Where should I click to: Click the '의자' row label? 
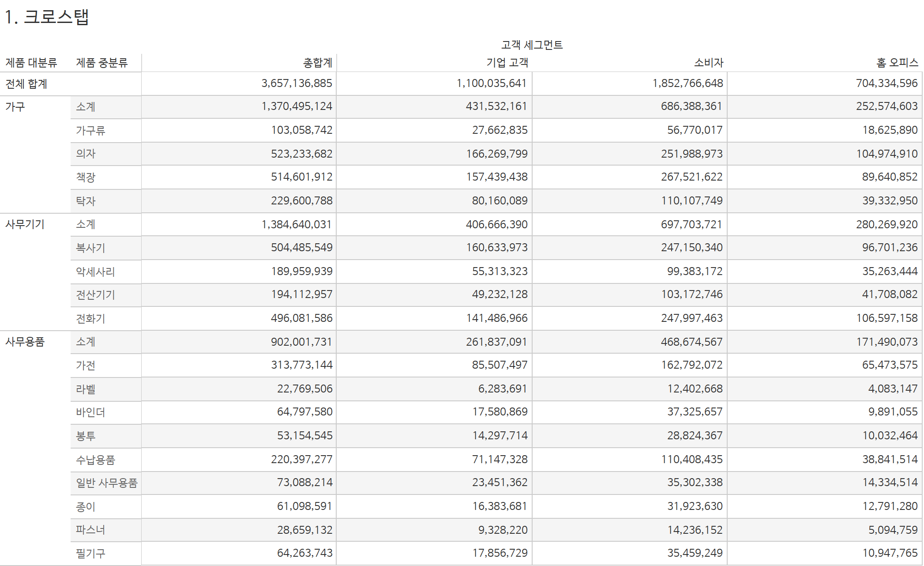pos(86,154)
